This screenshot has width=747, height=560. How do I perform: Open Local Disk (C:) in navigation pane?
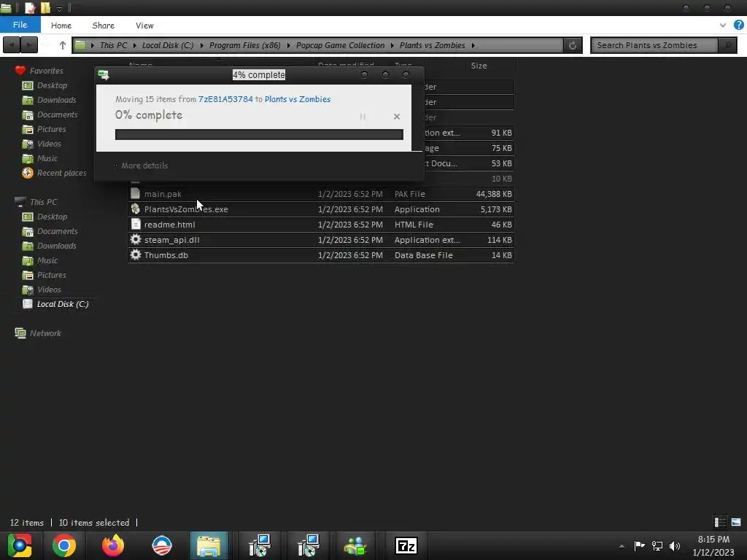tap(63, 304)
